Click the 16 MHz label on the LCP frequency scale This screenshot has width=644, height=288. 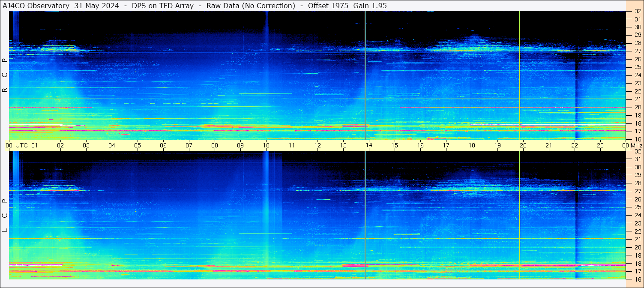click(x=637, y=279)
